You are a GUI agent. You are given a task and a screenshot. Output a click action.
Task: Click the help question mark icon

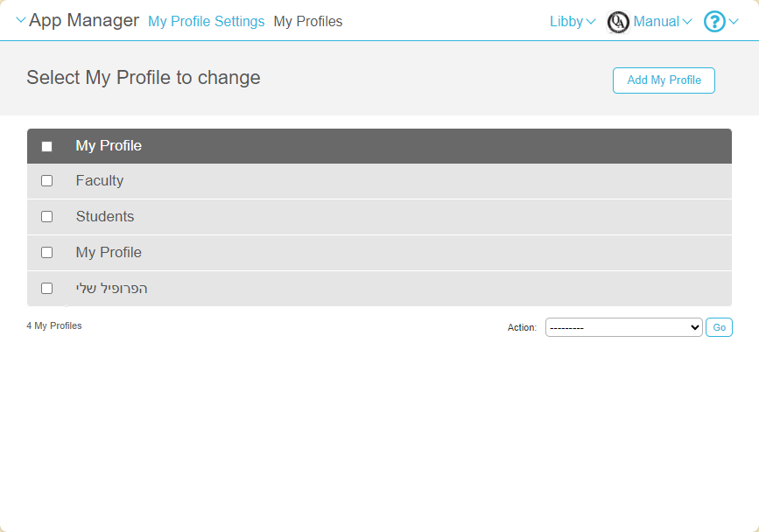(x=714, y=22)
